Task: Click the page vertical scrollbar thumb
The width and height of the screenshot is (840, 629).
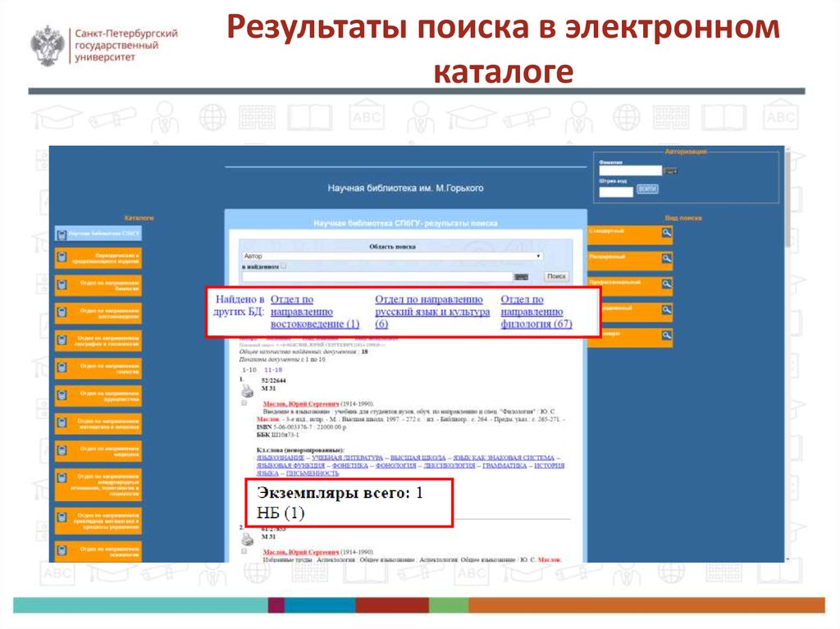Action: (787, 198)
